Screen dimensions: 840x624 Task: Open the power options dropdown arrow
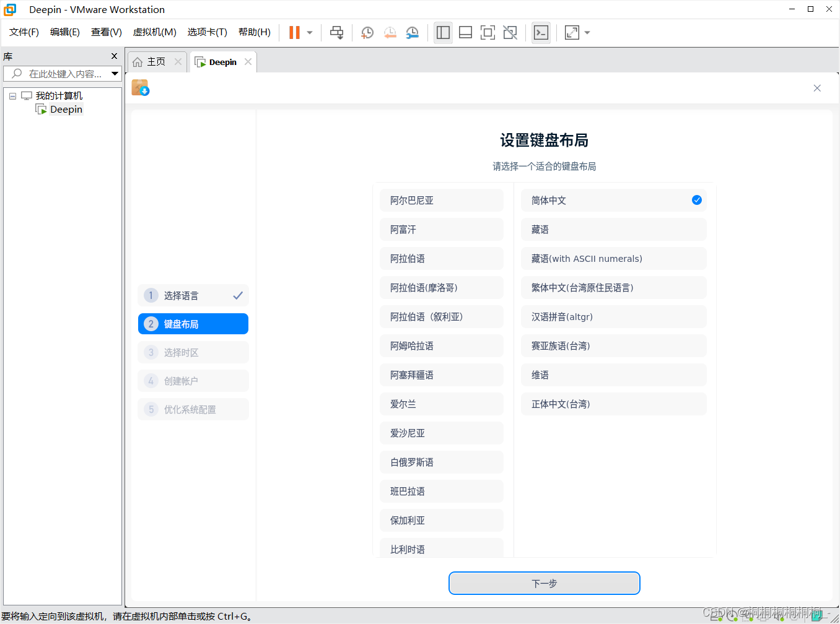tap(310, 33)
